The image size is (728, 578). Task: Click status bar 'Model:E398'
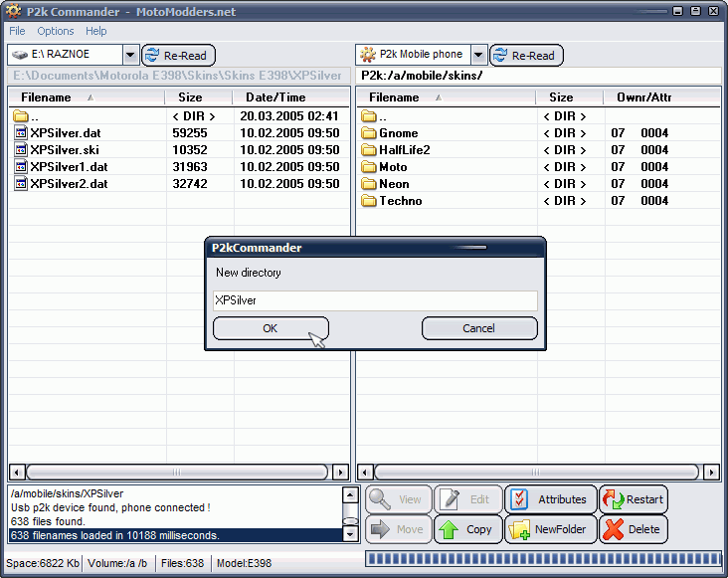(x=245, y=563)
